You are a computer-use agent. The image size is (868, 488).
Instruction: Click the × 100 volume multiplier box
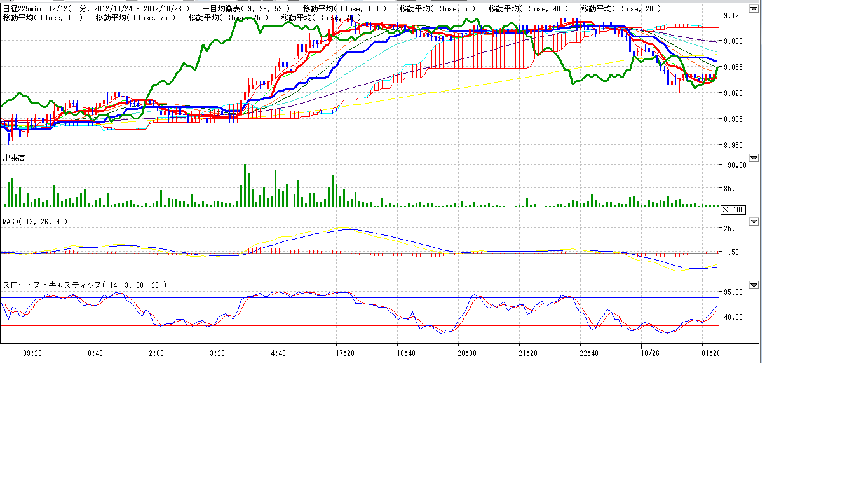tap(733, 210)
